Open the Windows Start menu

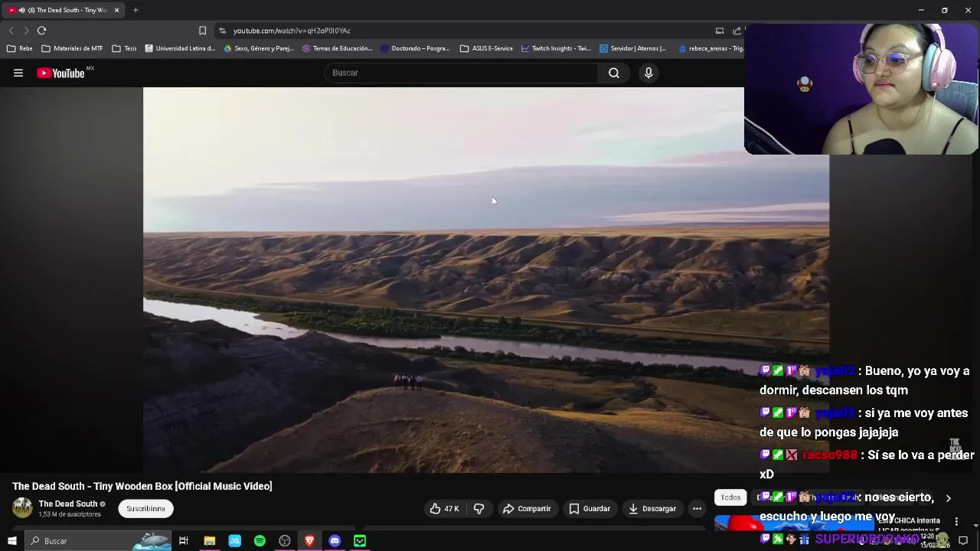coord(11,541)
